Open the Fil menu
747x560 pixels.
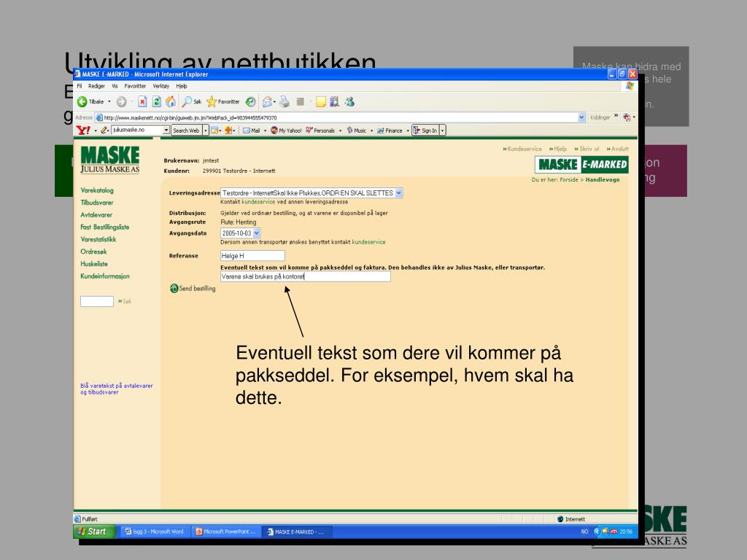coord(79,86)
